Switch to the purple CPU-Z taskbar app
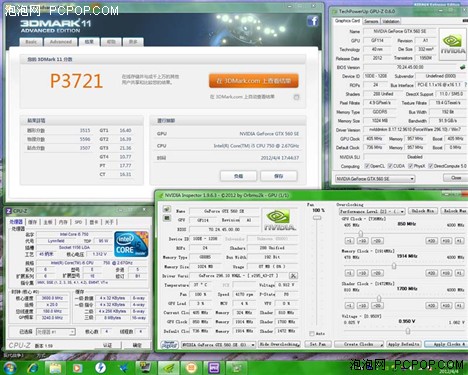The image size is (468, 375). 214,368
